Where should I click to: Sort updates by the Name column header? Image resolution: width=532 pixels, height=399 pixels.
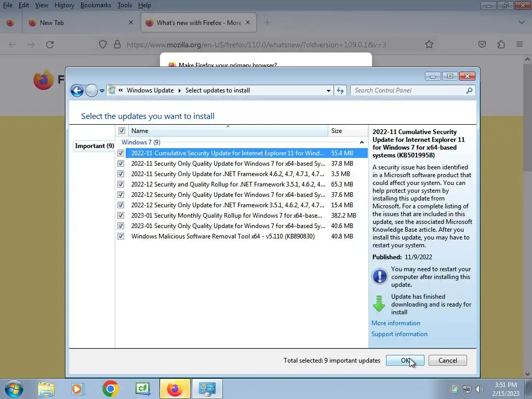pyautogui.click(x=228, y=130)
